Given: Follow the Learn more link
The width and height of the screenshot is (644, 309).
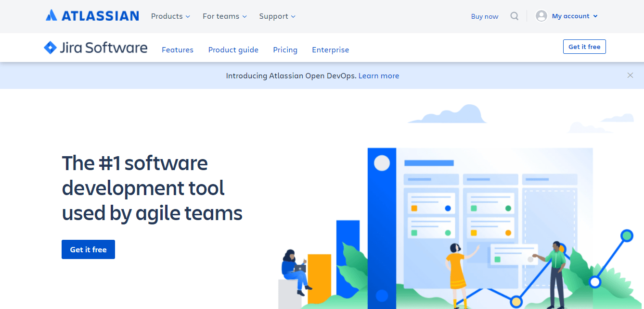Looking at the screenshot, I should (379, 75).
